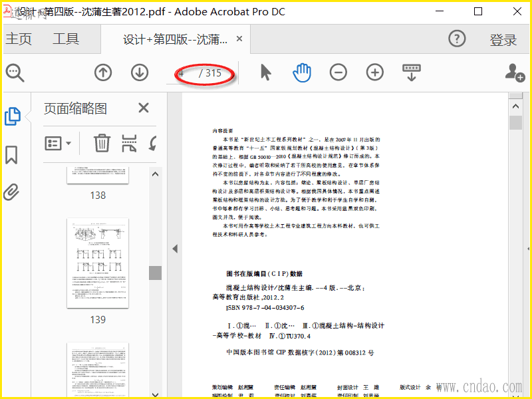Image resolution: width=532 pixels, height=399 pixels.
Task: Rotate pages counterclockwise icon
Action: [x=153, y=143]
